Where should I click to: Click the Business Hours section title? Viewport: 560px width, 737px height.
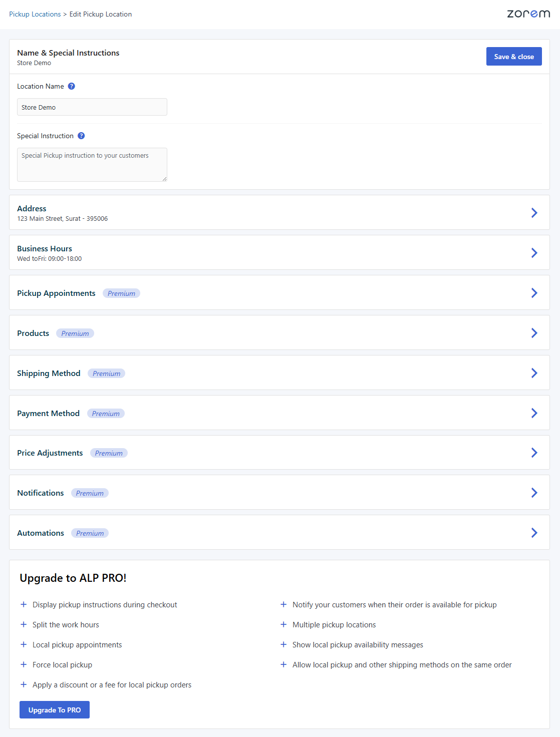coord(45,248)
